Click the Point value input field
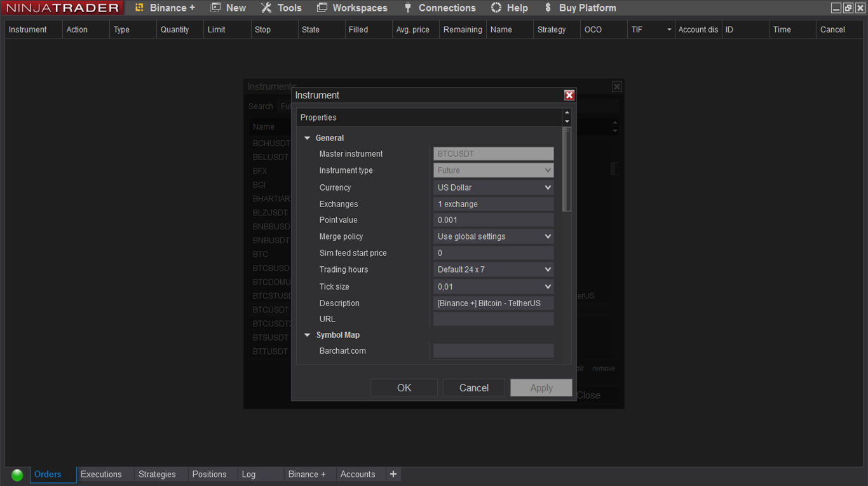868x486 pixels. [x=493, y=220]
